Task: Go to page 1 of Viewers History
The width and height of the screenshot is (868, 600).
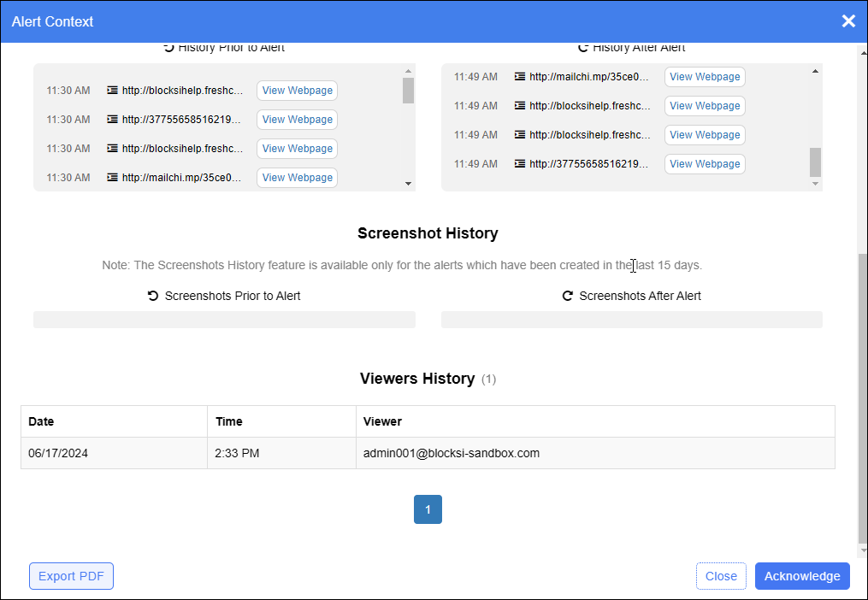Action: 428,509
